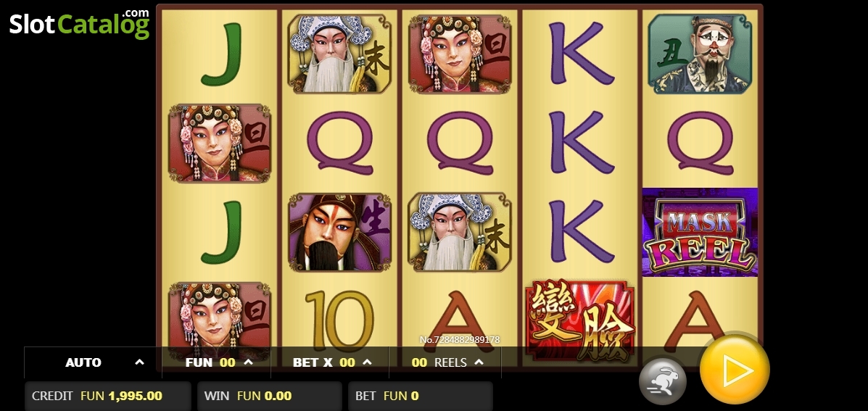
Task: Select the clown character on the green tile
Action: [x=700, y=54]
